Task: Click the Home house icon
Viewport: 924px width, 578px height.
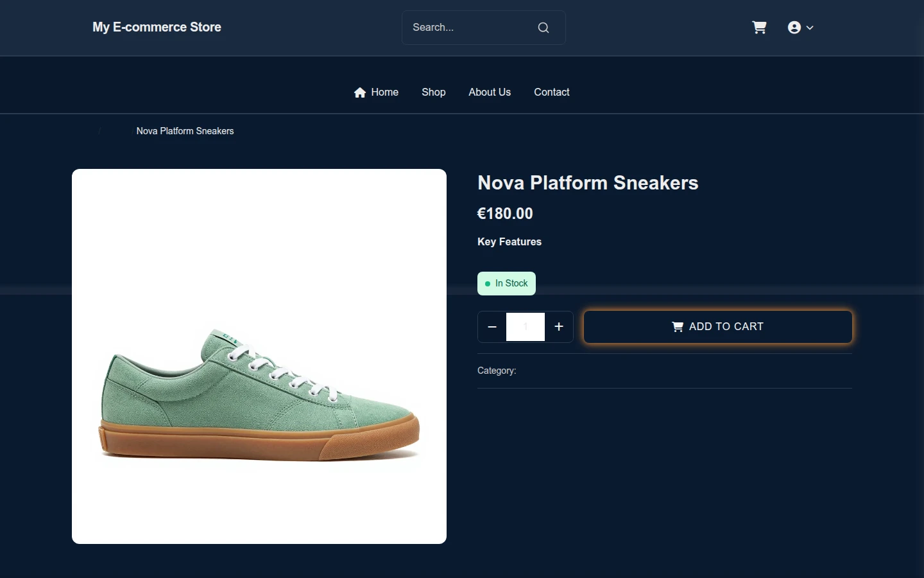Action: pyautogui.click(x=360, y=92)
